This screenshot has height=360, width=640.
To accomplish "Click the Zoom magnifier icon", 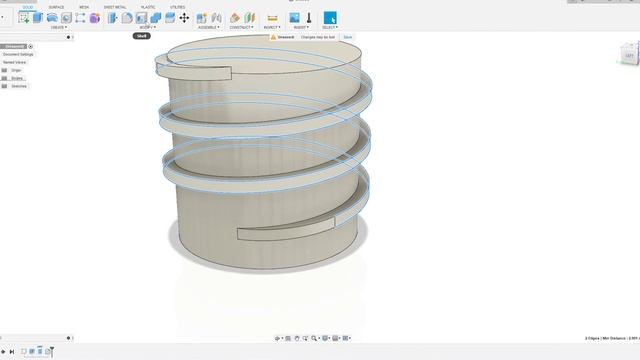I will coord(314,338).
